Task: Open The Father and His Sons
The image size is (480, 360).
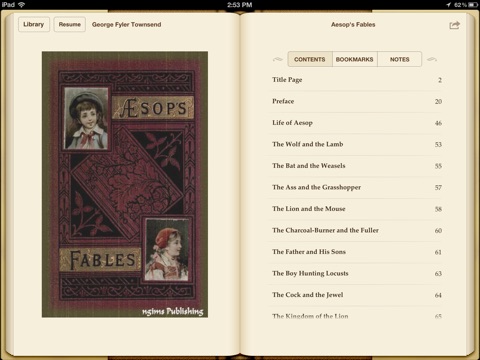Action: (x=356, y=252)
